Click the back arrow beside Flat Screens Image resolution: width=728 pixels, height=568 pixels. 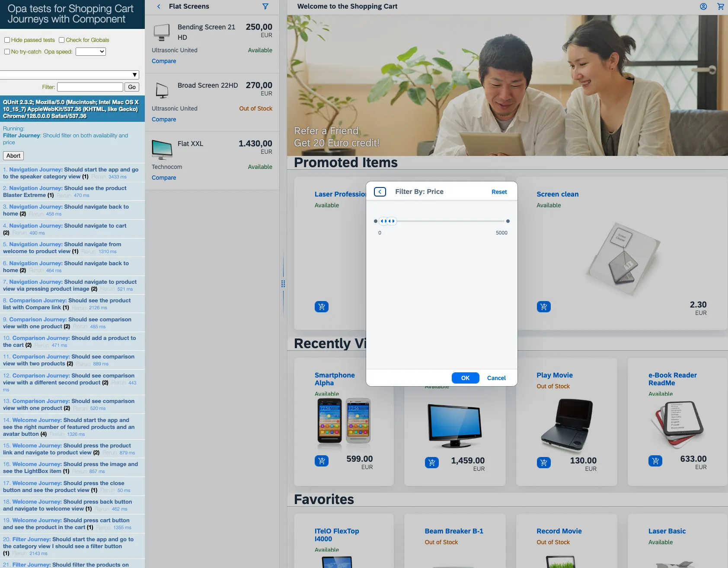(159, 6)
